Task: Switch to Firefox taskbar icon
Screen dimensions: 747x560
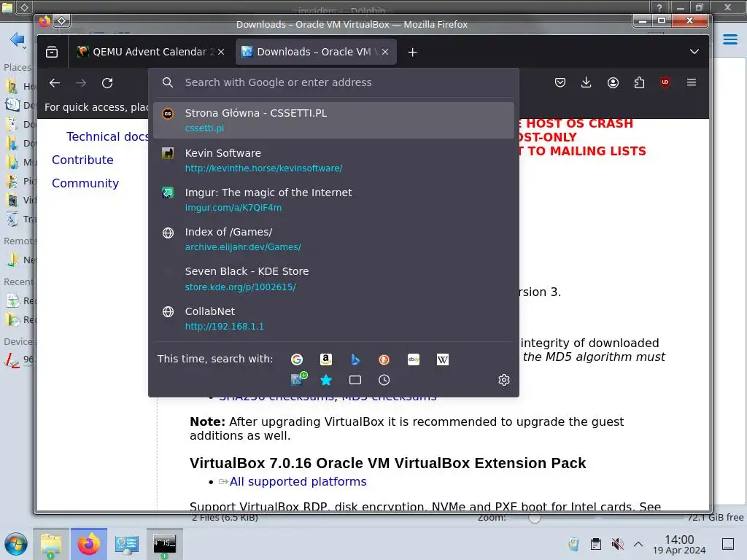Action: pyautogui.click(x=89, y=544)
